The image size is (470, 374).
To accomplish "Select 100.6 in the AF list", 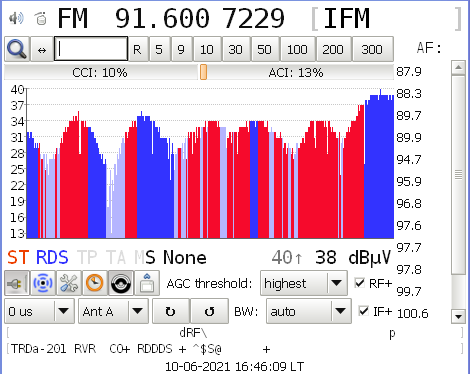I will click(413, 313).
